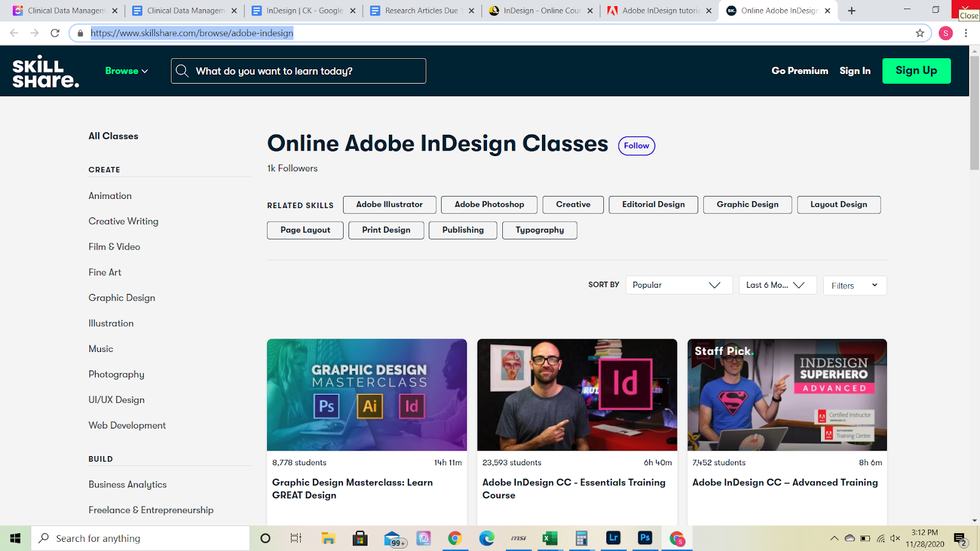Select the Adobe Illustrator related skill

click(x=390, y=204)
